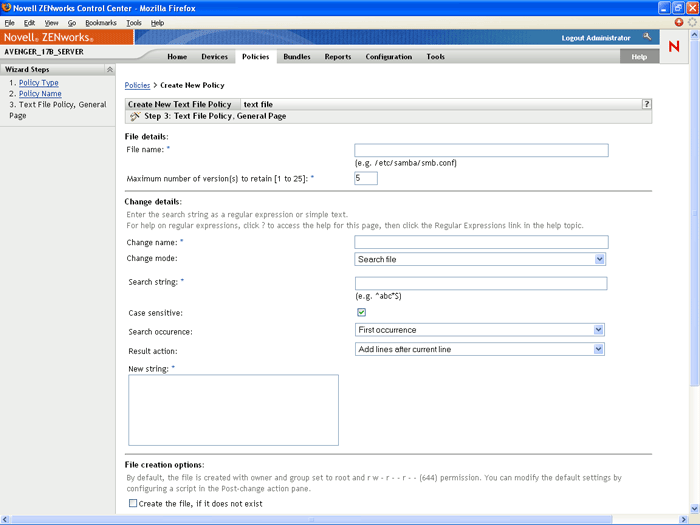Open the Bookmarks menu
700x525 pixels.
(101, 23)
